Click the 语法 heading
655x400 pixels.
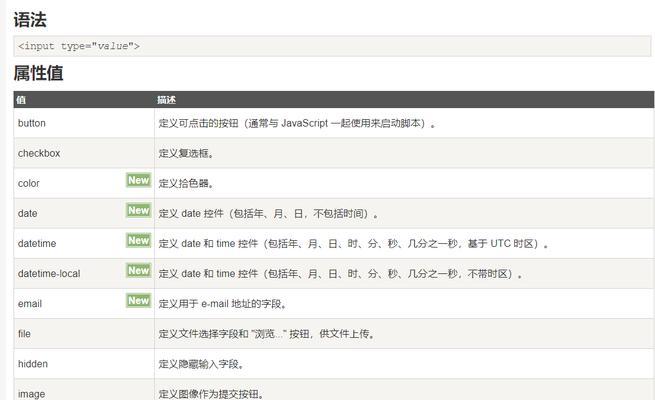click(30, 20)
